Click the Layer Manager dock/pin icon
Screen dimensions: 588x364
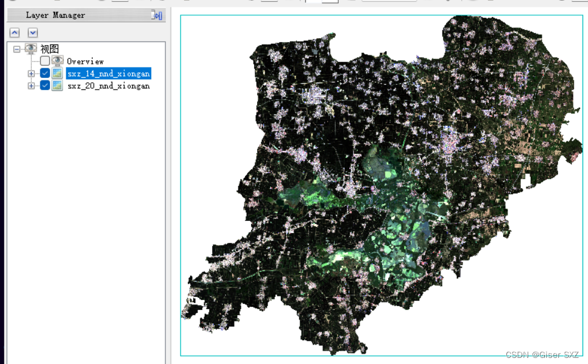click(157, 15)
